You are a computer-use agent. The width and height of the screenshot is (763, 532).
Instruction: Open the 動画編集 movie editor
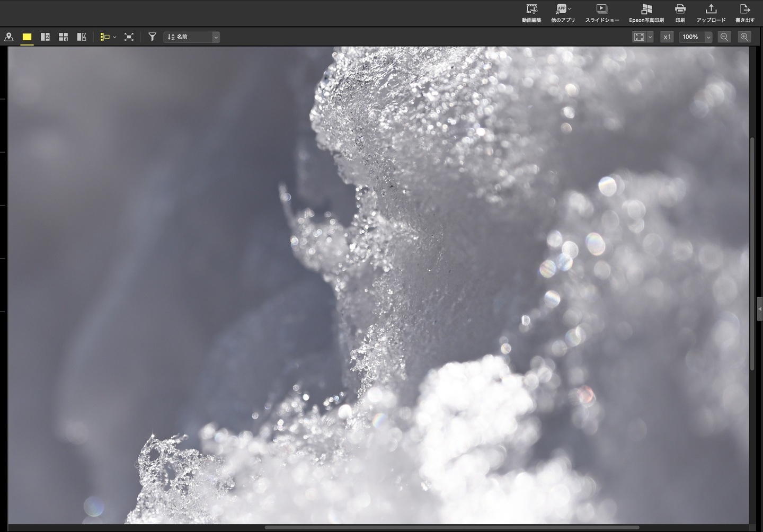tap(531, 13)
